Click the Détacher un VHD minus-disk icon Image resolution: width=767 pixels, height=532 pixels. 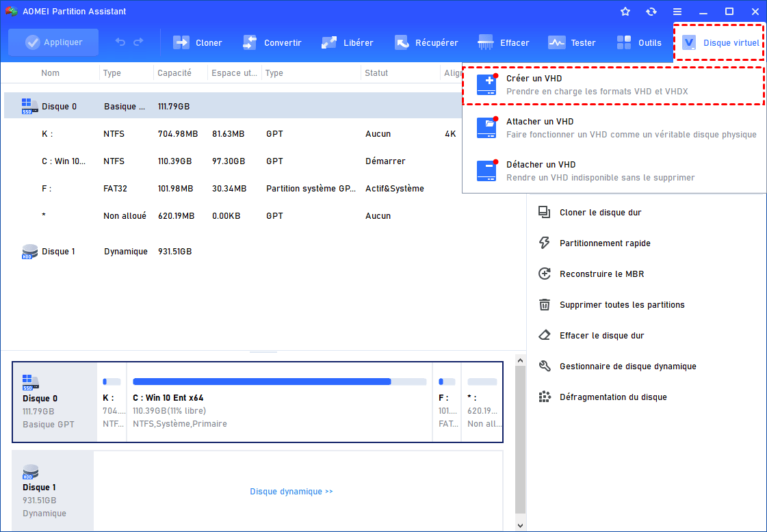(x=487, y=171)
